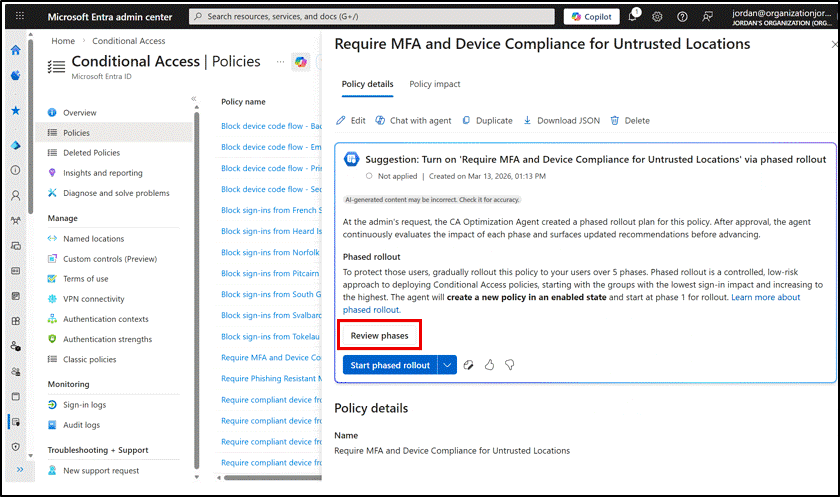The width and height of the screenshot is (840, 497).
Task: Click the Copilot button in header
Action: coord(592,17)
